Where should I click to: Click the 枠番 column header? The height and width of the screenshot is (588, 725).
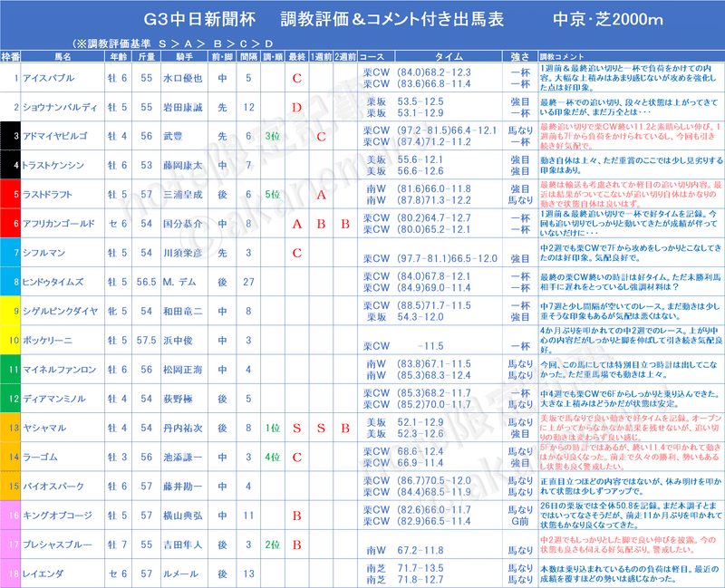click(x=11, y=57)
